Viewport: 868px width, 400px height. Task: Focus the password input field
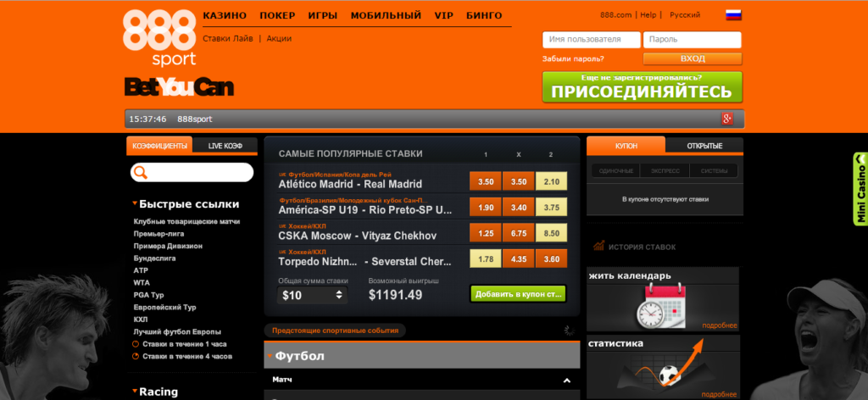693,40
